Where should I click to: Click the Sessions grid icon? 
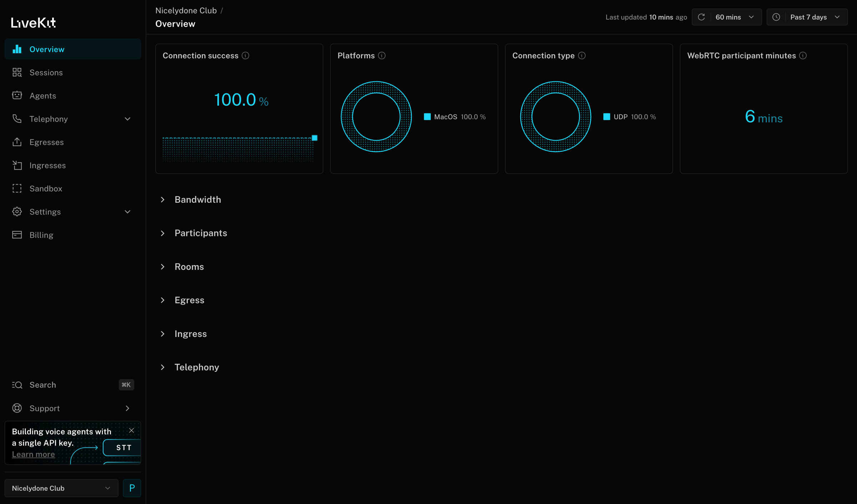[17, 72]
